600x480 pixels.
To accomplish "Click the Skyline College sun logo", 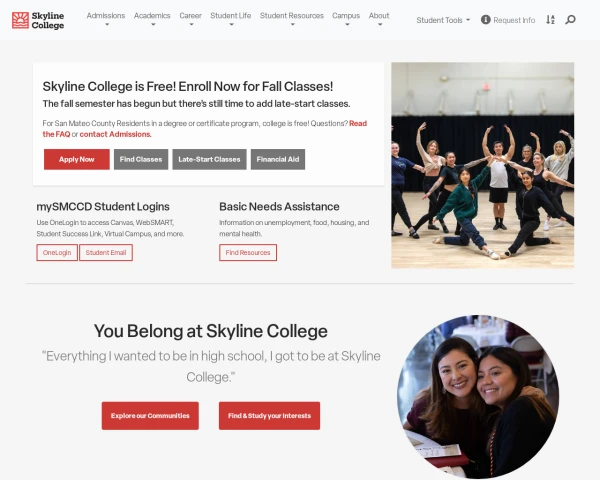I will 20,20.
